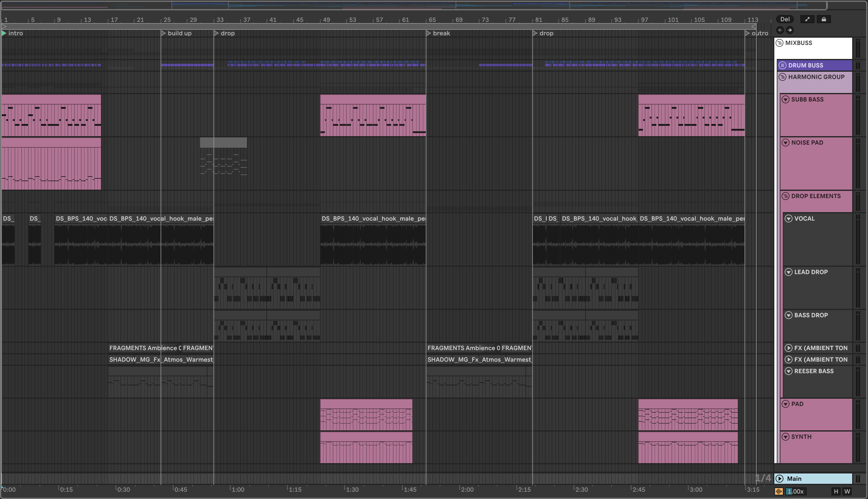Jump to previous locator arrow
The height and width of the screenshot is (499, 868).
[780, 30]
